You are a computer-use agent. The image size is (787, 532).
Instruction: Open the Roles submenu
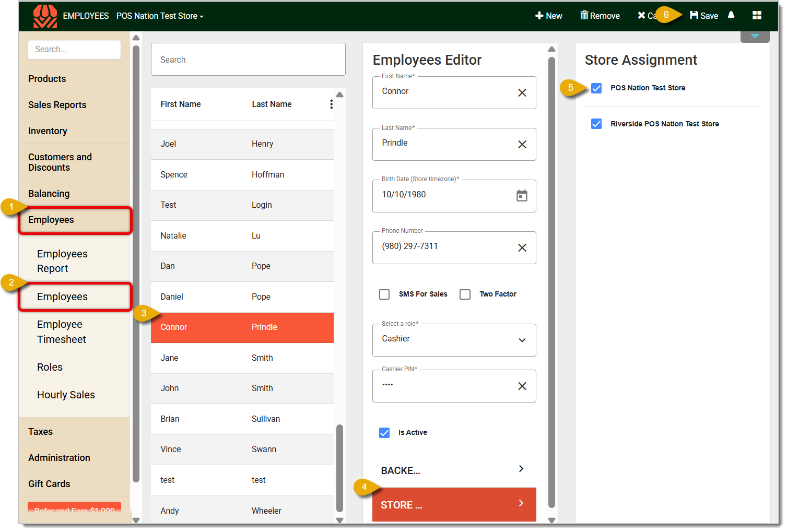[74, 367]
